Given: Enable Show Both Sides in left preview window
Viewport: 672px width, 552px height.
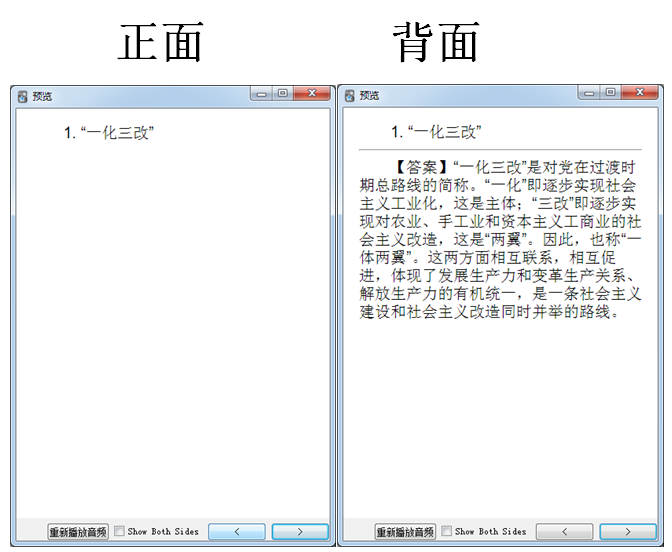Looking at the screenshot, I should tap(120, 531).
